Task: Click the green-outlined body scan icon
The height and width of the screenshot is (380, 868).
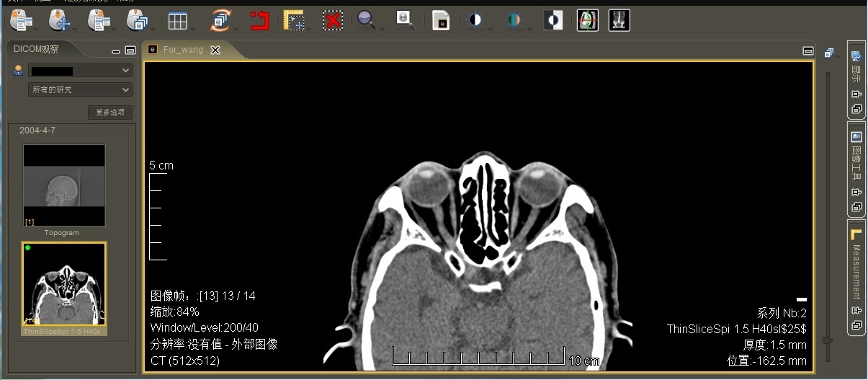Action: click(588, 21)
